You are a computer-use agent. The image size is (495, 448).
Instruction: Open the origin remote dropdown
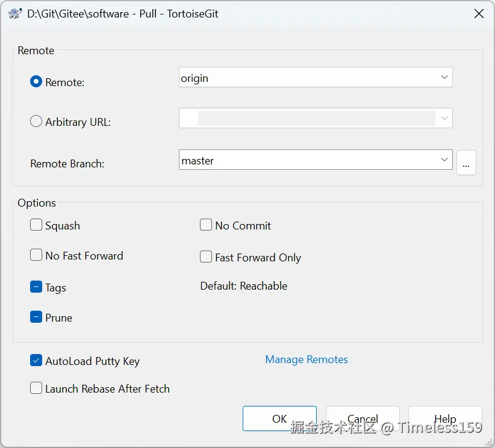316,77
